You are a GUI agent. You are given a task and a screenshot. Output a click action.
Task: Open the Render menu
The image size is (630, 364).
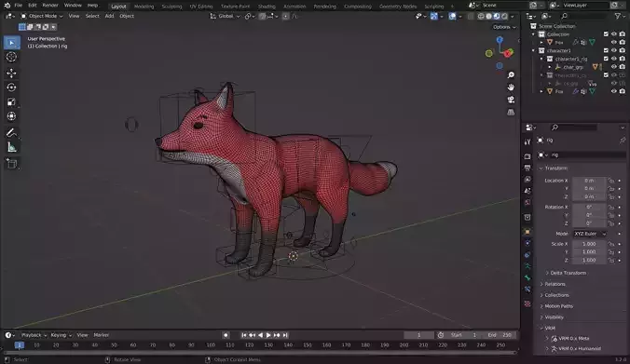pyautogui.click(x=50, y=6)
